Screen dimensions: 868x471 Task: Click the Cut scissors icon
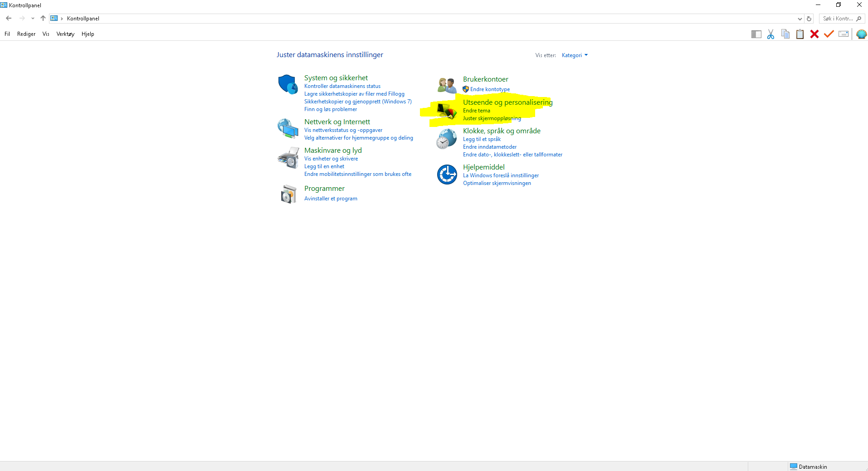[x=770, y=34]
